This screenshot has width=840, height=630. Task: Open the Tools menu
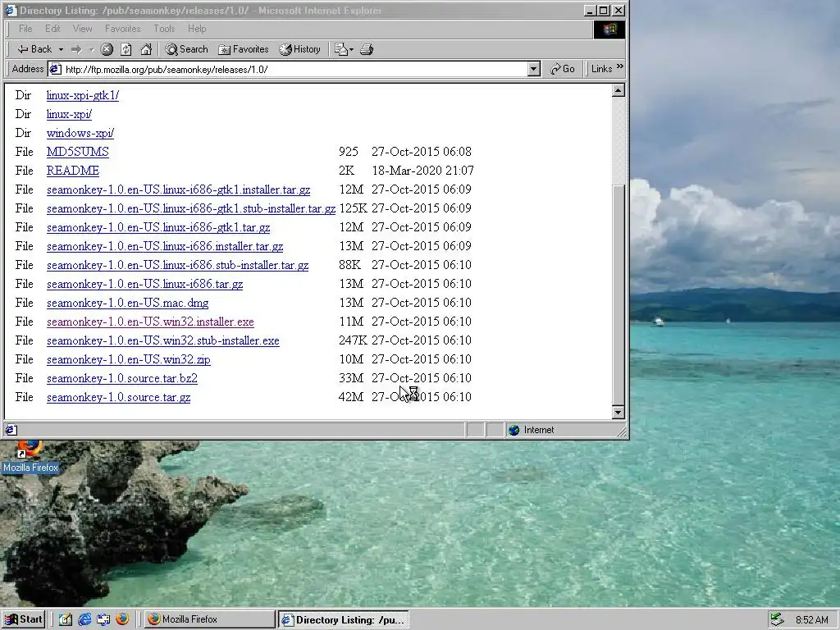click(164, 29)
